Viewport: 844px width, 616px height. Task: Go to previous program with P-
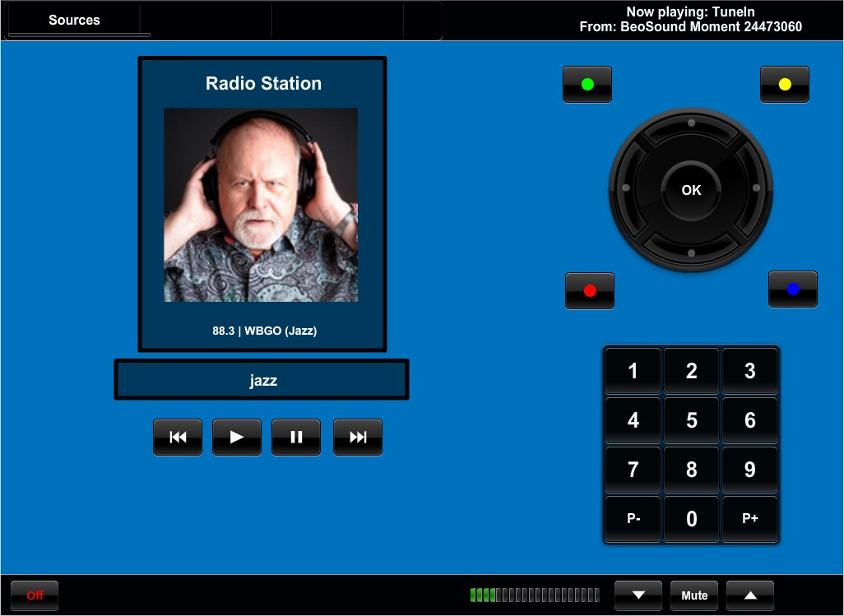click(x=633, y=519)
